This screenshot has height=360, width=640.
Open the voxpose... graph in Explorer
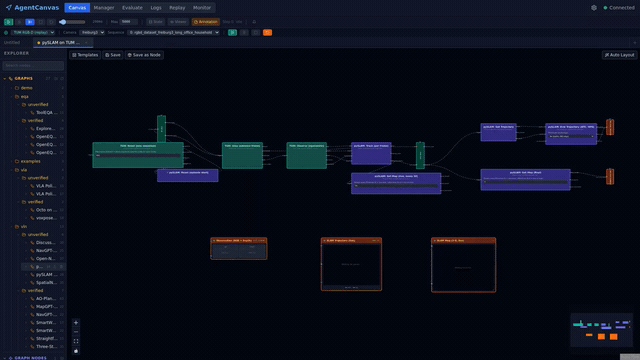46,218
